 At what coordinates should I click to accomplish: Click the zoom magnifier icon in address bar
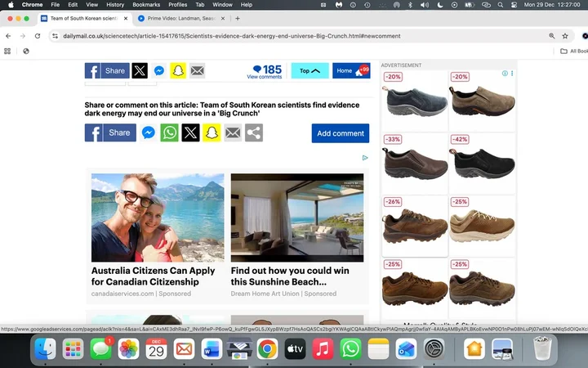click(552, 36)
